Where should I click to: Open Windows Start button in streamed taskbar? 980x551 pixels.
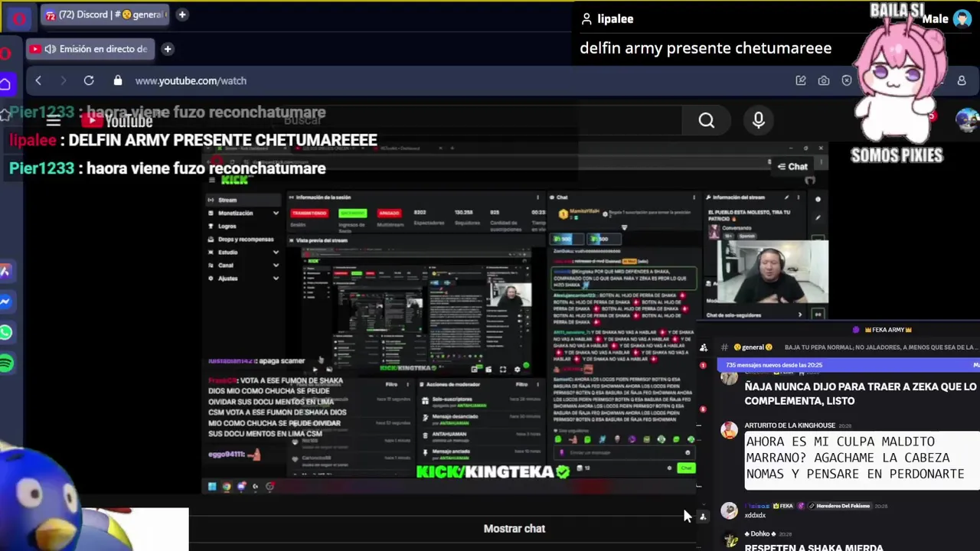point(212,486)
